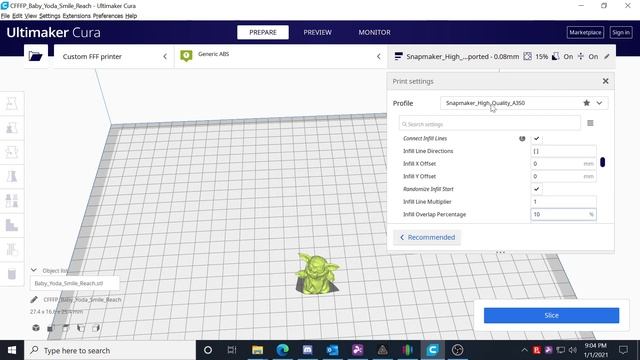Select the staircase-shaped tool in left toolbar
Viewport: 640px width, 360px height.
click(12, 225)
